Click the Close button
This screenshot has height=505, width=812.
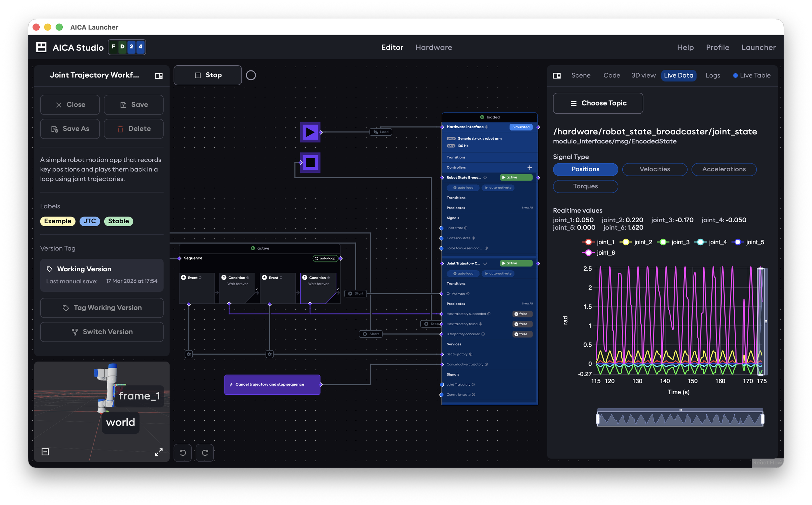click(70, 105)
